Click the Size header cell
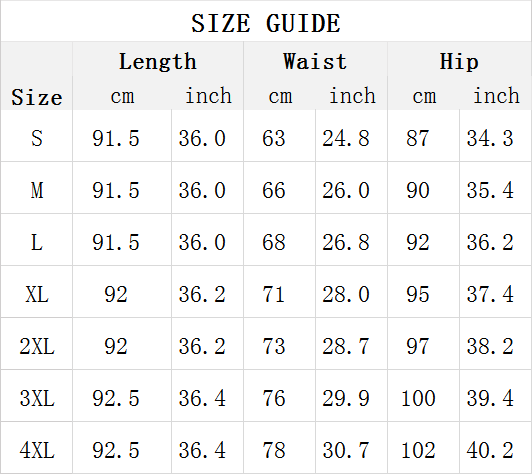 pos(37,97)
